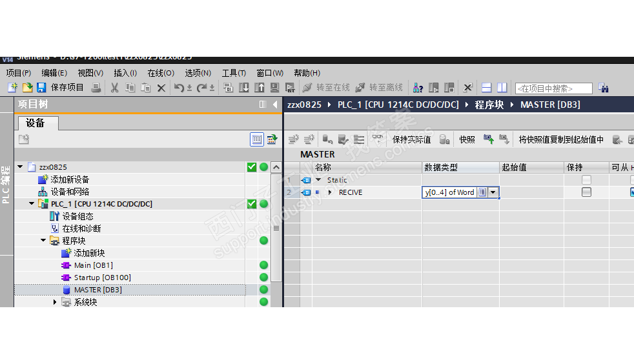Click the Start simulation monitor icon
This screenshot has height=364, width=634.
coord(274,88)
